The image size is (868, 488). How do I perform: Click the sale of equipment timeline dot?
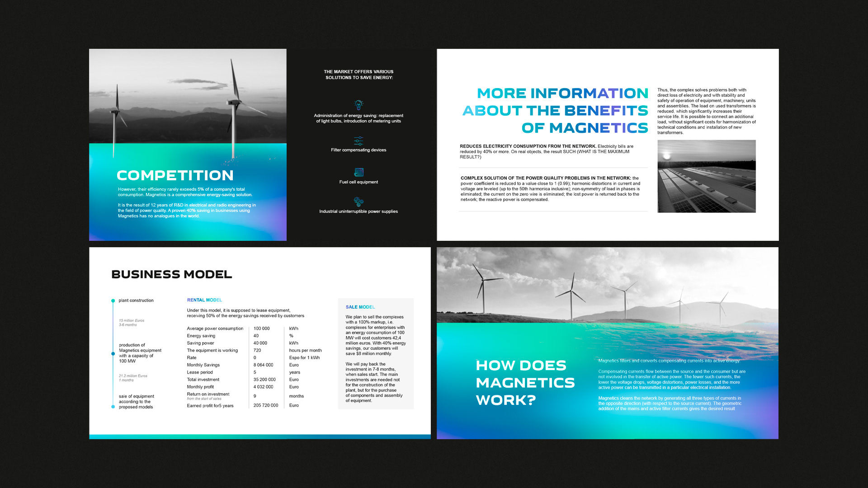[x=113, y=407]
